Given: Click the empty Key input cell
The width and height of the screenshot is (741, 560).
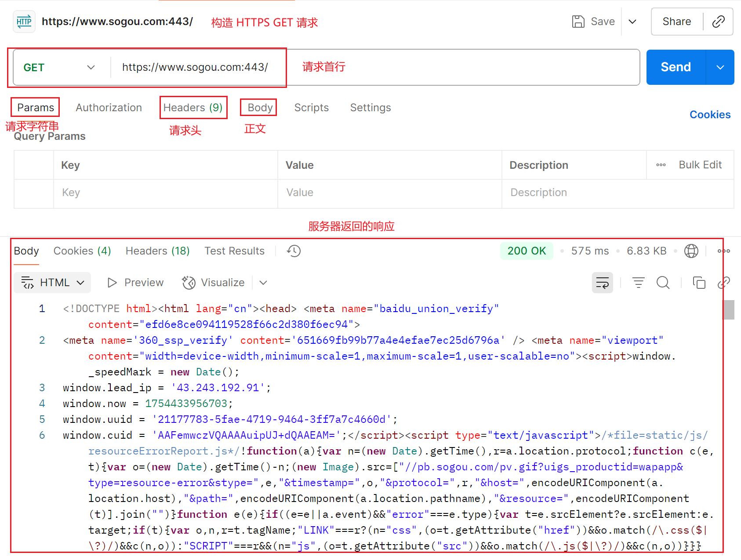Looking at the screenshot, I should point(166,193).
